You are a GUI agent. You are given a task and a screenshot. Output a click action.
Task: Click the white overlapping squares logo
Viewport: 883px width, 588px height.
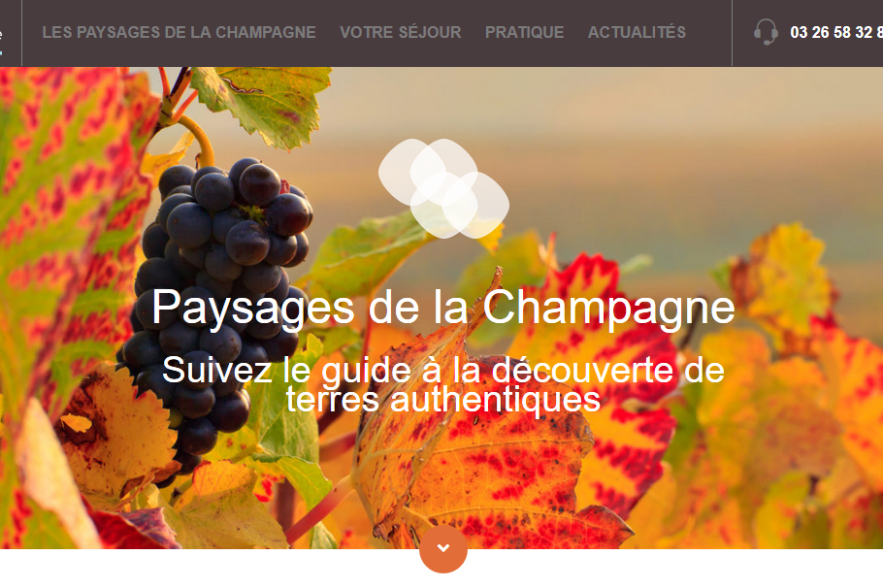coord(443,188)
